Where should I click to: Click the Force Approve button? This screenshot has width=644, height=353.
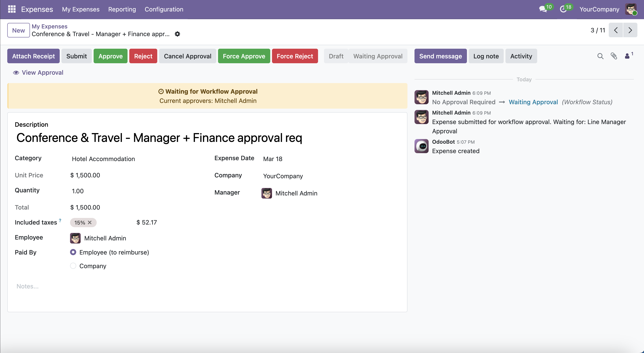pyautogui.click(x=244, y=56)
